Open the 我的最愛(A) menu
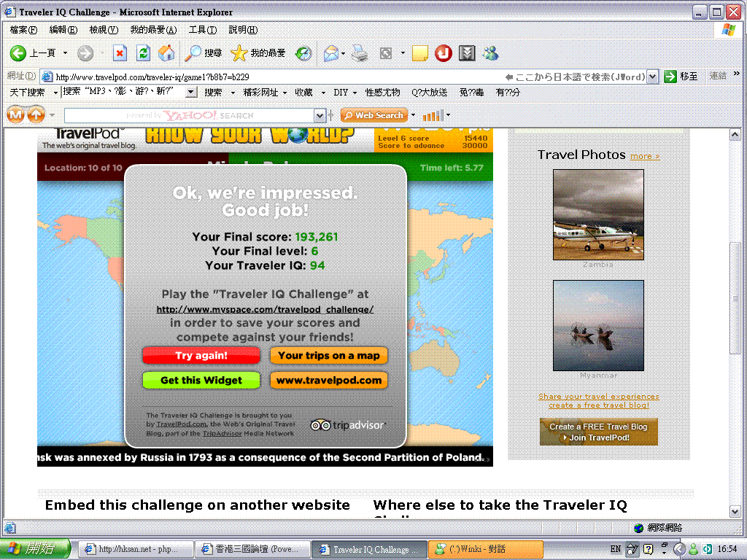 click(153, 30)
